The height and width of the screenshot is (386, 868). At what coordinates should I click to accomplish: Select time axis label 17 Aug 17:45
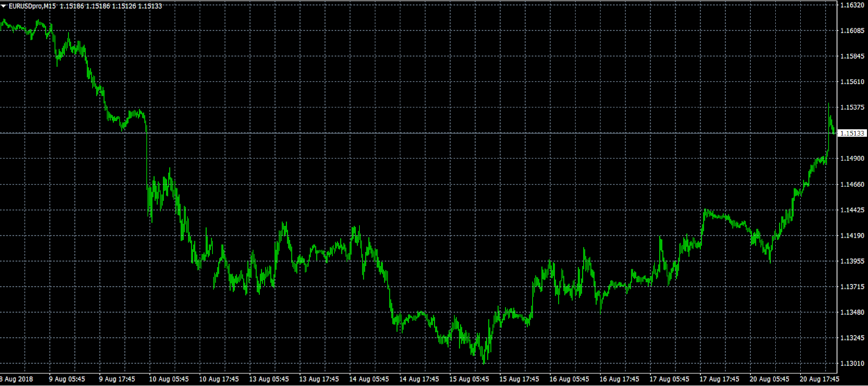[719, 379]
